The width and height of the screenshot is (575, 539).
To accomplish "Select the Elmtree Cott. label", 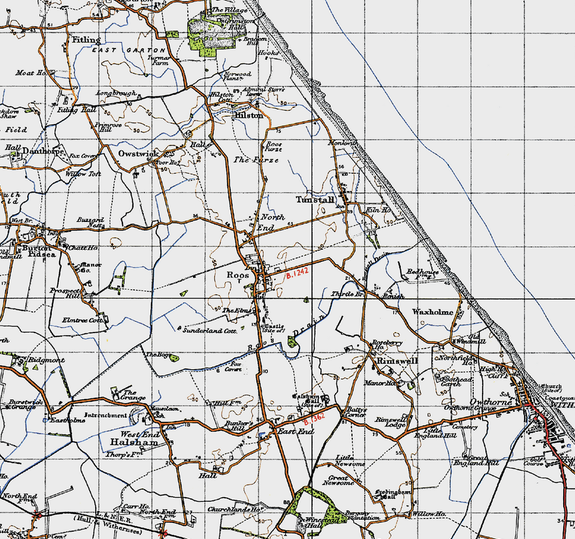I will (x=84, y=320).
